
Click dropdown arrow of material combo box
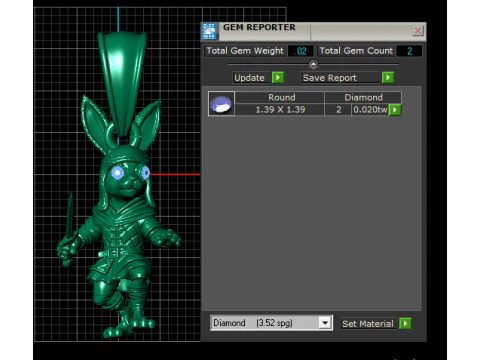[x=325, y=323]
